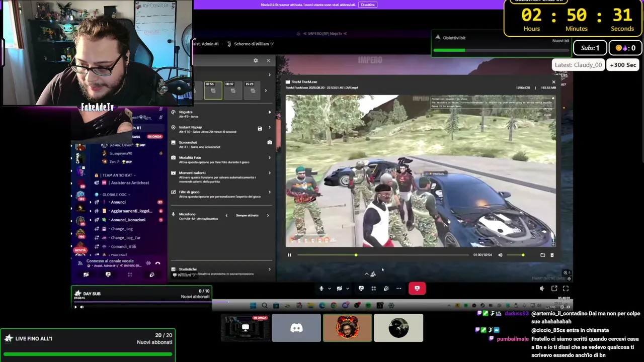This screenshot has width=644, height=362.
Task: Select the 15:23 clip thumbnail
Action: click(x=252, y=90)
